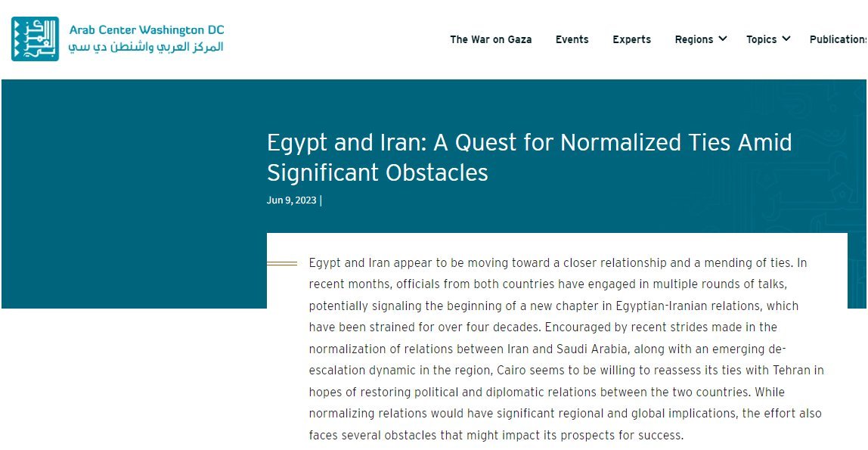Expand the Topics dropdown chevron

[x=786, y=39]
